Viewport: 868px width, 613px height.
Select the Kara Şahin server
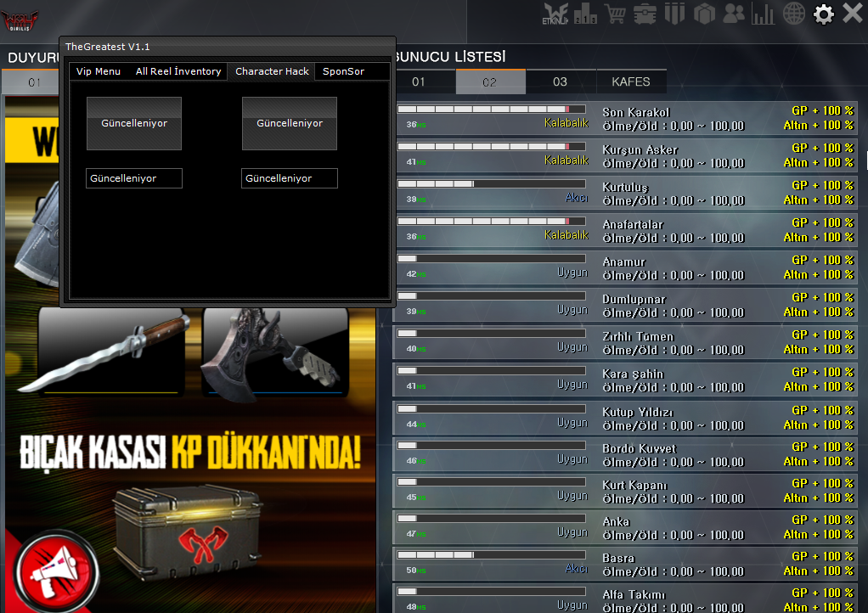tap(626, 380)
